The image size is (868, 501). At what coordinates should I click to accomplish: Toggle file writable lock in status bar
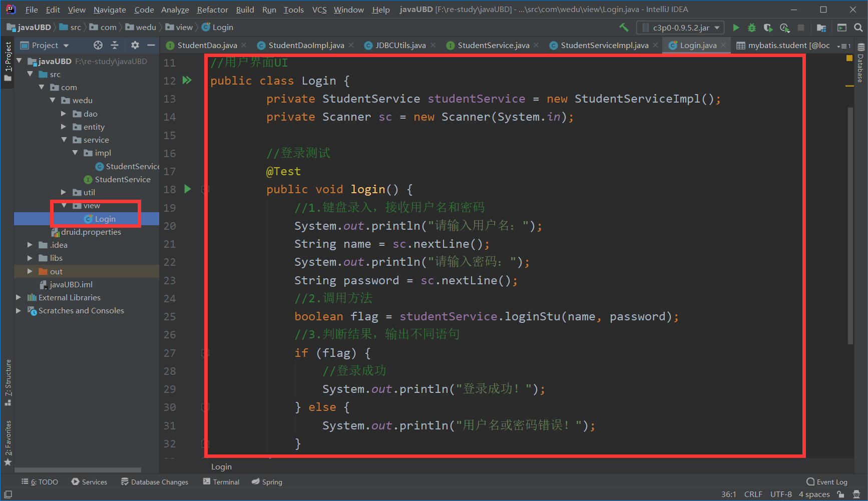click(x=841, y=494)
